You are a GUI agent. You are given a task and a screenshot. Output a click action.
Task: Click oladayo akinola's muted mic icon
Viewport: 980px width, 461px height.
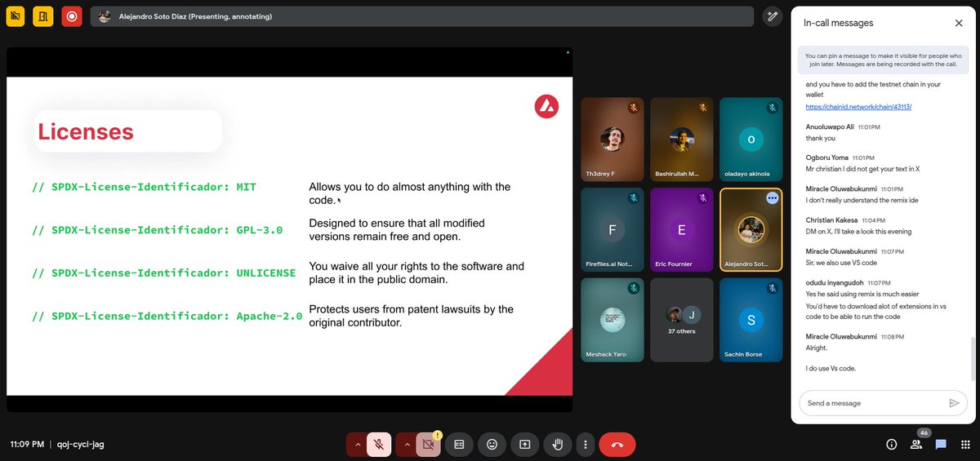pos(772,108)
